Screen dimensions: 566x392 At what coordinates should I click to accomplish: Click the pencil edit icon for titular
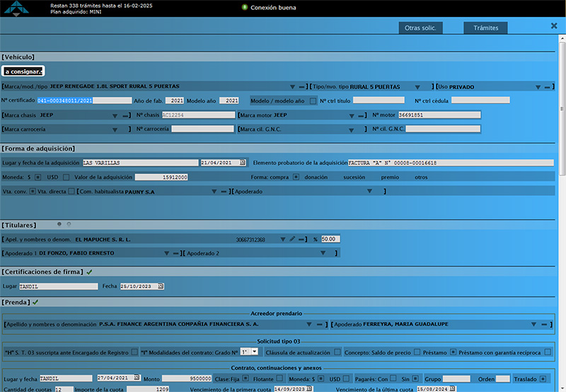pos(292,239)
